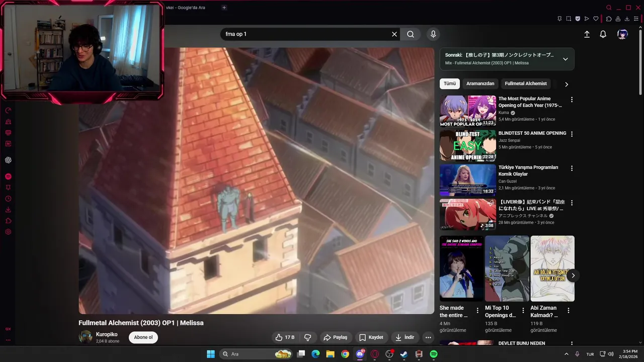
Task: Open options for Most Popular Anime Opening video
Action: (572, 100)
